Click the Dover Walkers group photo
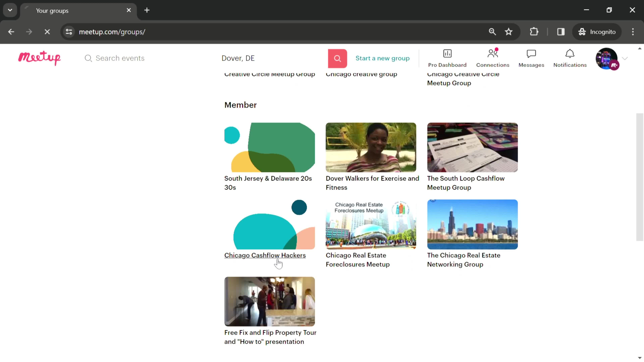 click(371, 147)
